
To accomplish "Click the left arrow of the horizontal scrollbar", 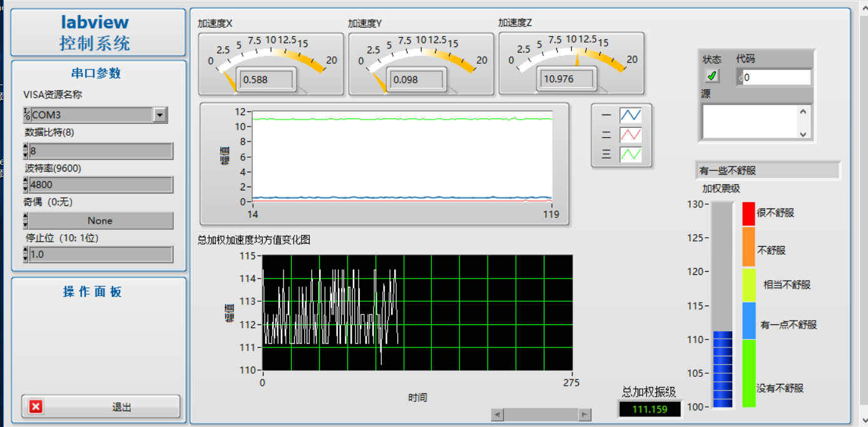I will (x=498, y=414).
